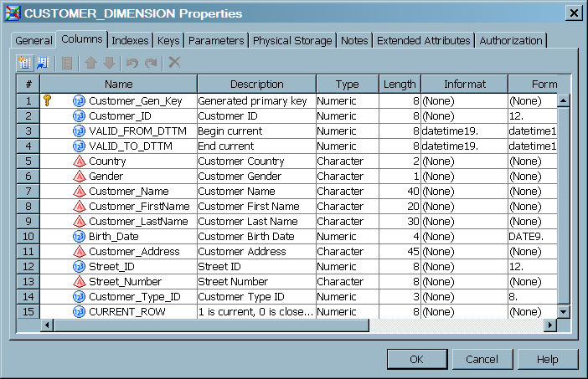The width and height of the screenshot is (588, 379).
Task: Click the character type icon beside Country
Action: (x=80, y=161)
